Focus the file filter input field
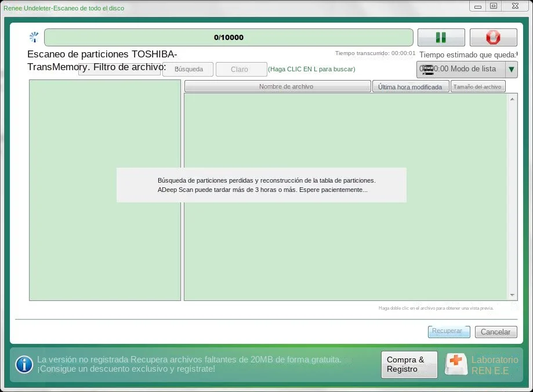Image resolution: width=533 pixels, height=392 pixels. [119, 69]
